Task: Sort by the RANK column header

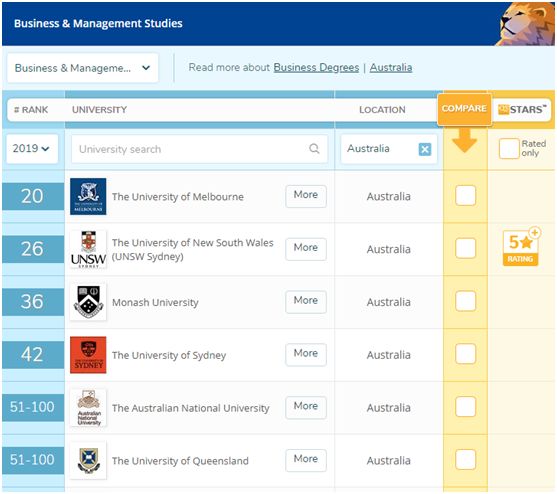Action: click(x=31, y=110)
